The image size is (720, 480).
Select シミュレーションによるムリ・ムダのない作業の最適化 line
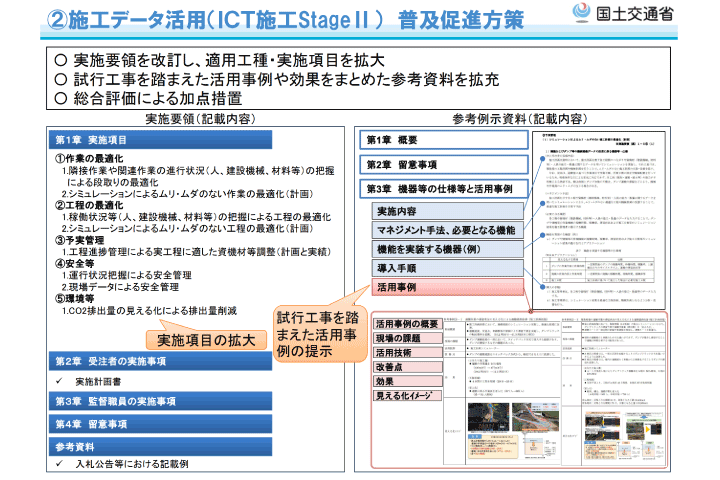click(187, 194)
